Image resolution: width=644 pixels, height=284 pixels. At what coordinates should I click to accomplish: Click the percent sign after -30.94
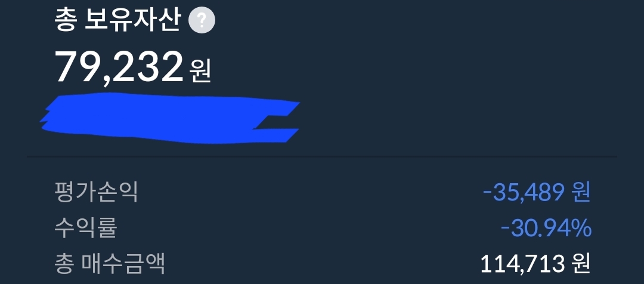(580, 228)
